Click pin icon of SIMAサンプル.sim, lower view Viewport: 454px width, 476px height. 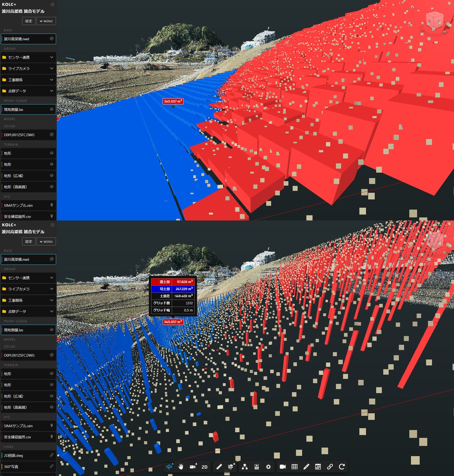pos(51,426)
